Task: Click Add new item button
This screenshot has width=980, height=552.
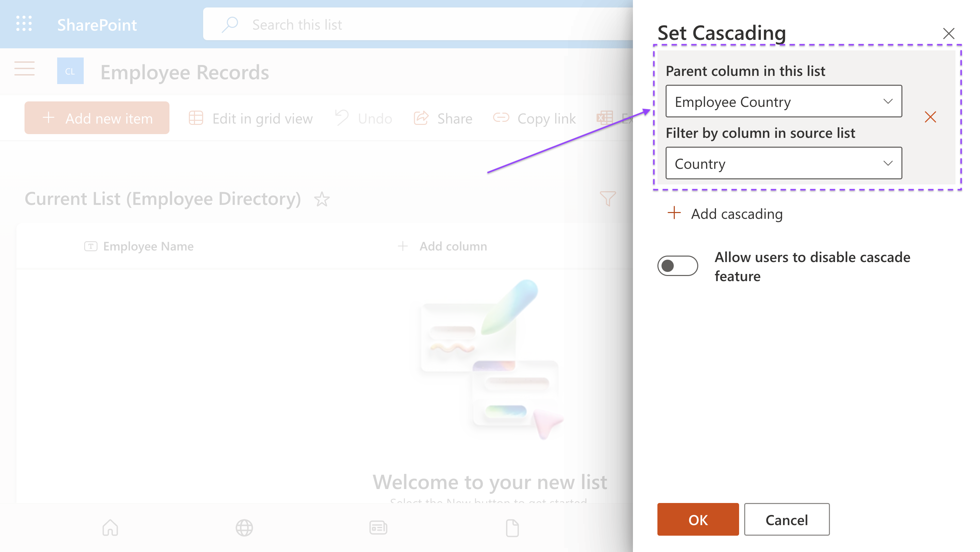Action: [x=97, y=118]
